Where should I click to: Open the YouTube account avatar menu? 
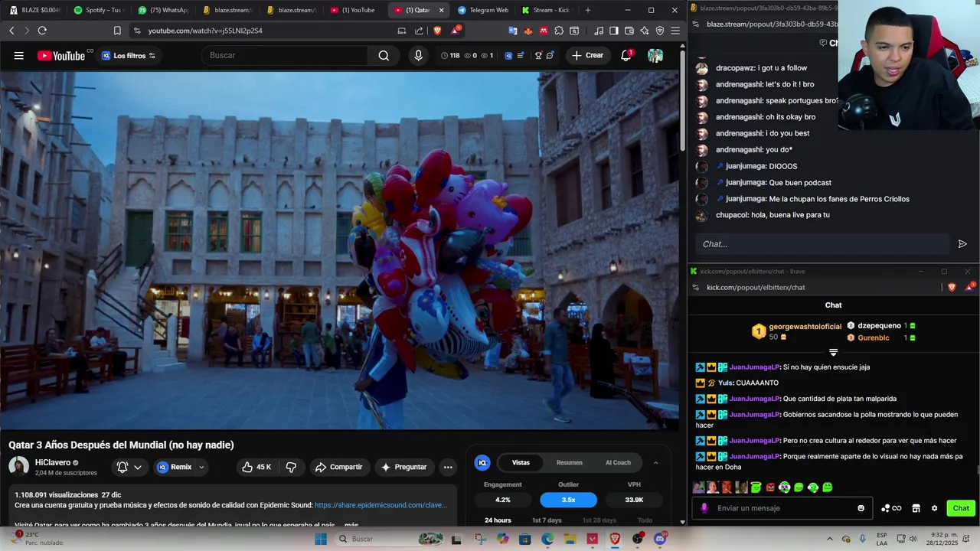[655, 55]
